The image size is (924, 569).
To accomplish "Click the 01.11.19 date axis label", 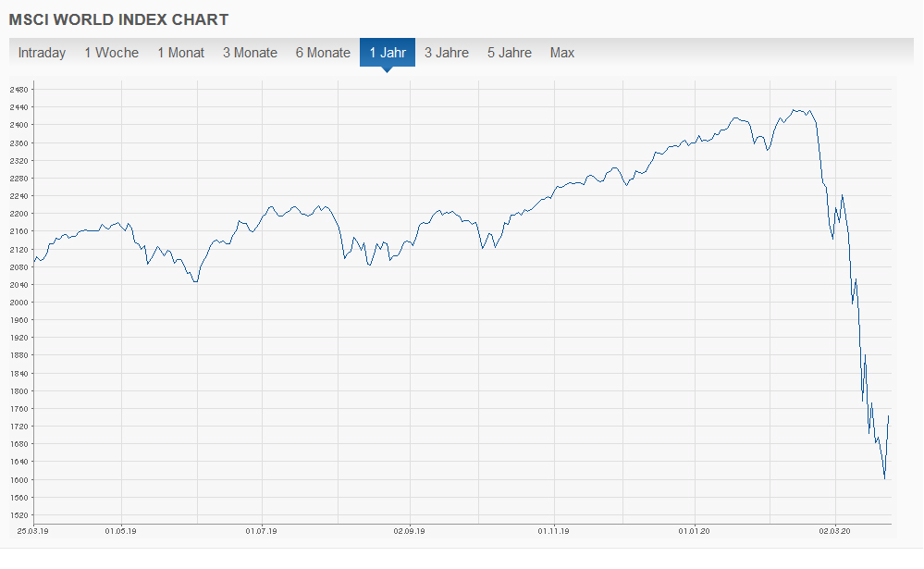I will pos(553,531).
